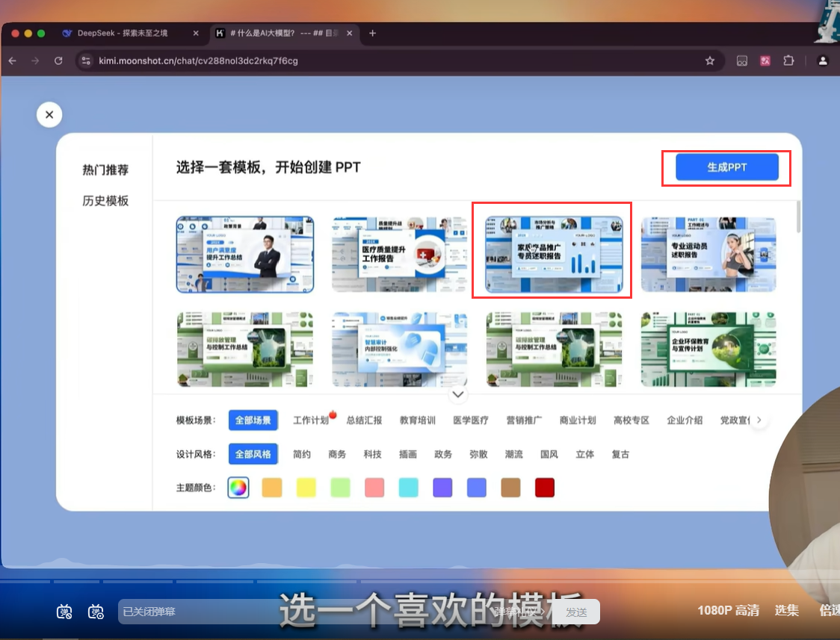Select the brown theme color swatch
Image resolution: width=840 pixels, height=640 pixels.
510,488
